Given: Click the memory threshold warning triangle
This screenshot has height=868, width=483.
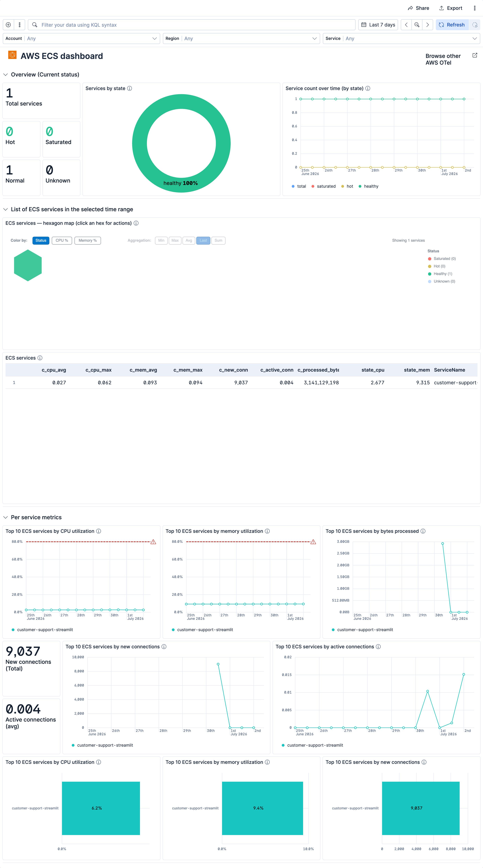Looking at the screenshot, I should [x=313, y=542].
